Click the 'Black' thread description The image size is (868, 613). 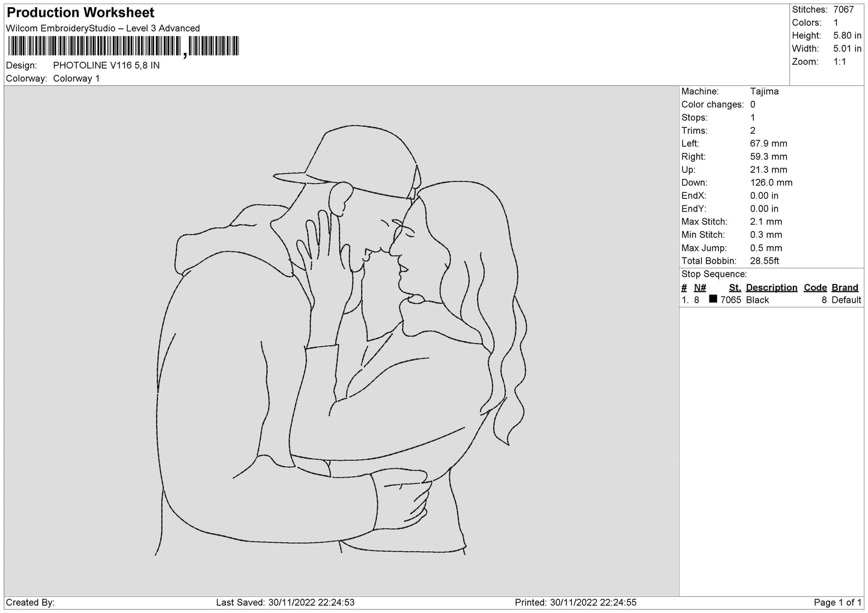click(757, 300)
